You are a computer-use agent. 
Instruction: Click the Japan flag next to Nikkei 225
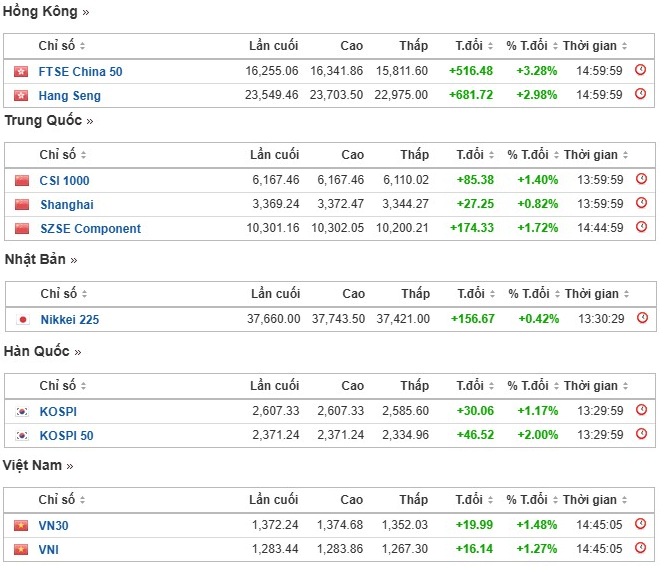pyautogui.click(x=23, y=320)
